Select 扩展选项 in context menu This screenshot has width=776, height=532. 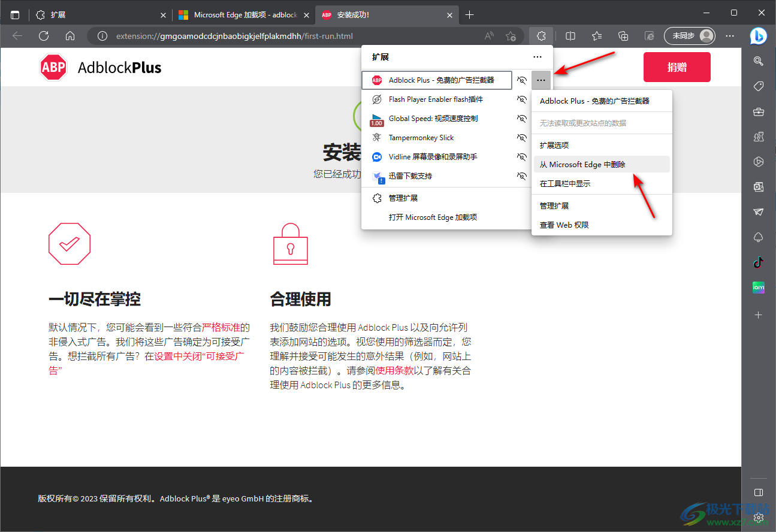(602, 145)
